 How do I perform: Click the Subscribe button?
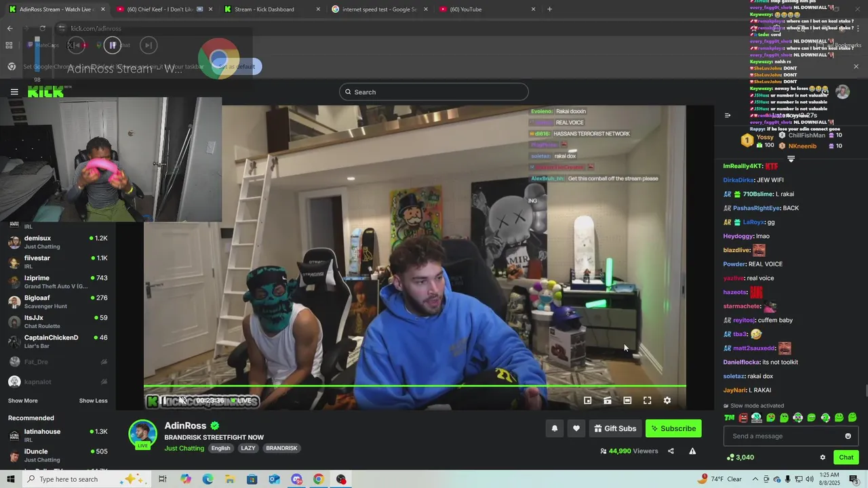[673, 428]
